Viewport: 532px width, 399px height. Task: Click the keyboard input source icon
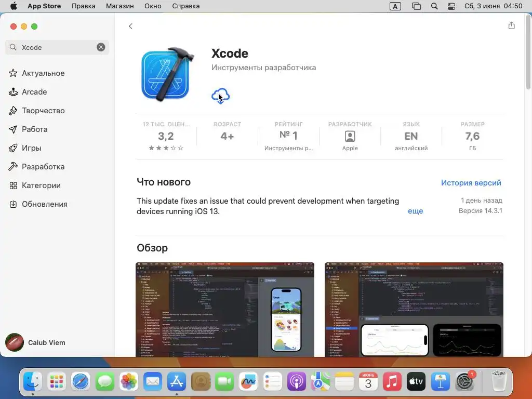click(395, 6)
